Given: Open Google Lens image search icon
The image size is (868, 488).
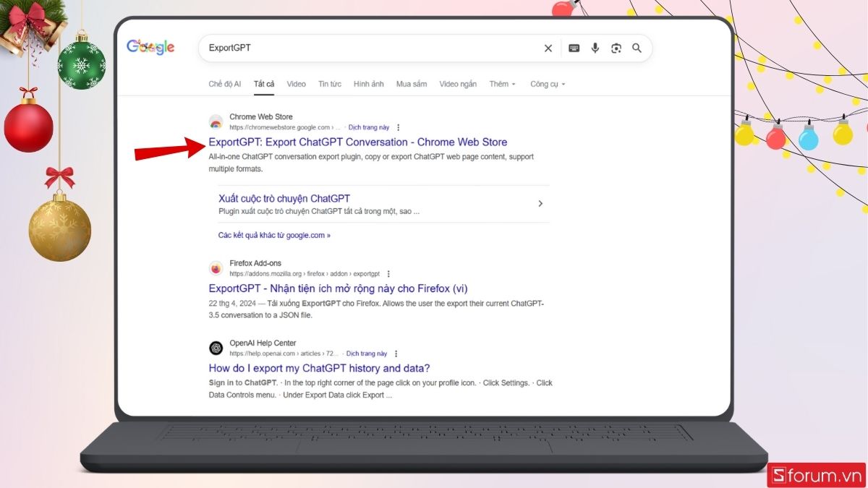Looking at the screenshot, I should point(616,48).
